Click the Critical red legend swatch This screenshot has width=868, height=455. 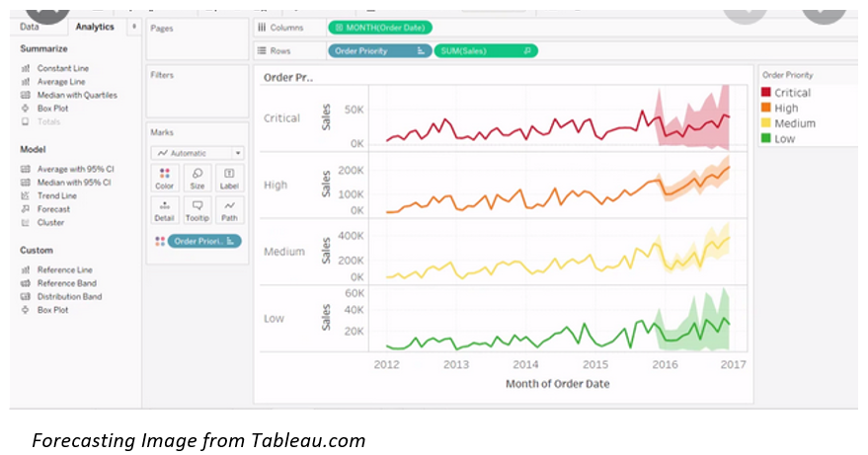[765, 93]
